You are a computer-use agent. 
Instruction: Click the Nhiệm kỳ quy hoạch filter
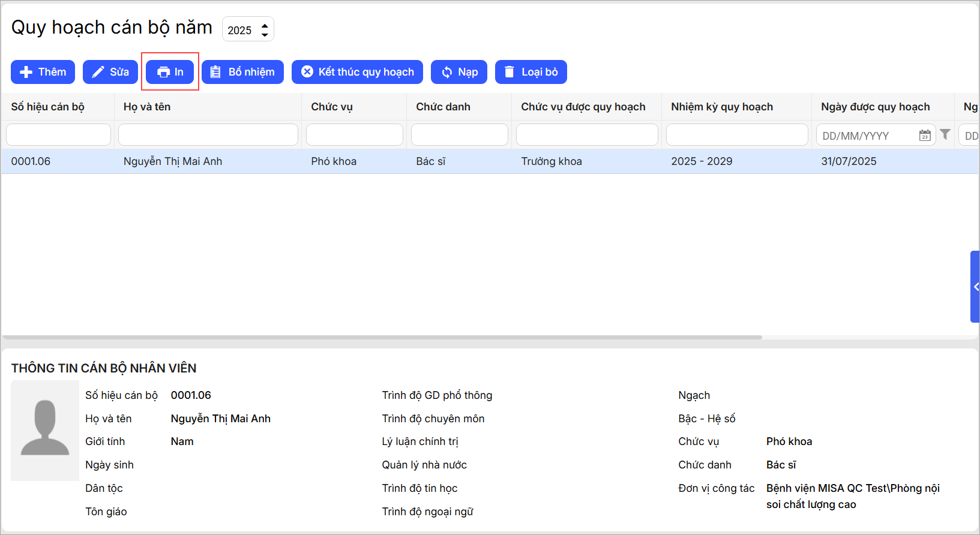[x=736, y=135]
